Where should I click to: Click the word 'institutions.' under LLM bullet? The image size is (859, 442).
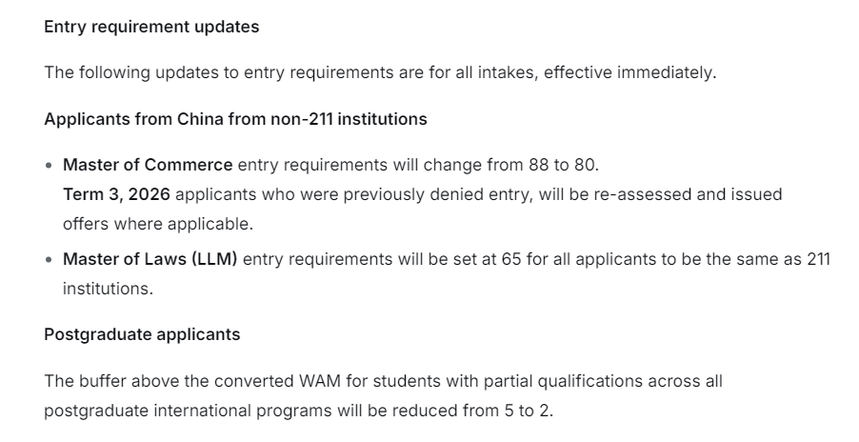(108, 289)
